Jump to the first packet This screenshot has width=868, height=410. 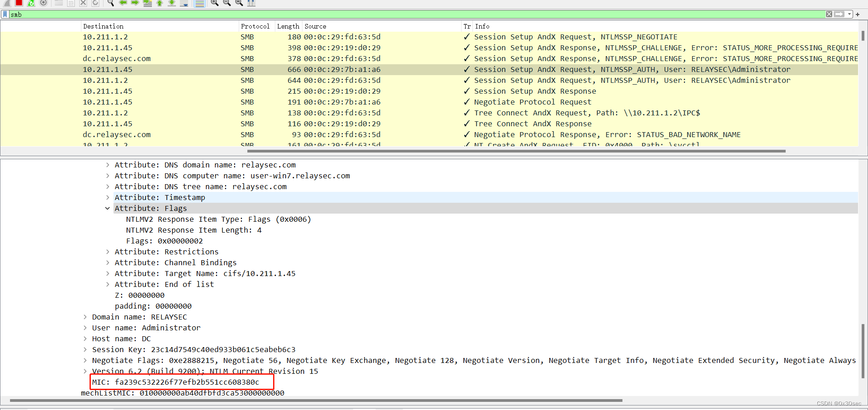pos(160,3)
